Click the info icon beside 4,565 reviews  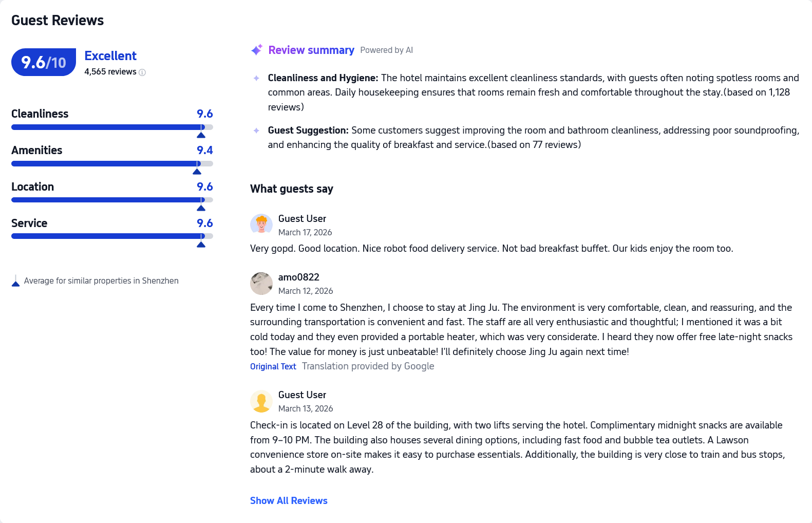tap(142, 72)
